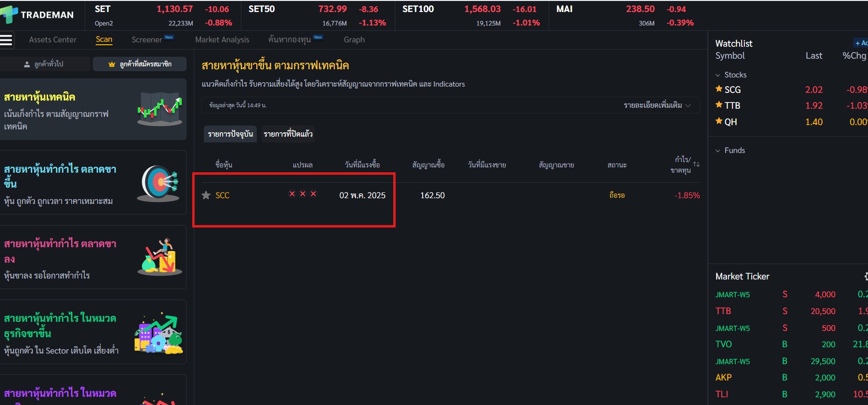Click SET50 index summary box
This screenshot has width=868, height=405.
(x=317, y=16)
